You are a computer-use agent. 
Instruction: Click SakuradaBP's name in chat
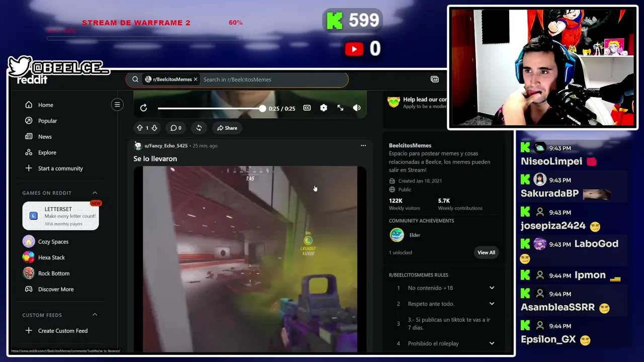point(549,194)
